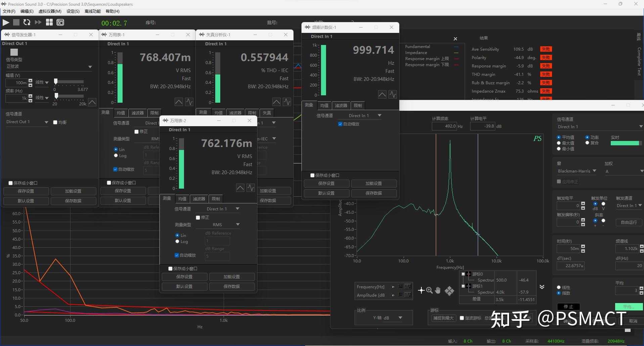The height and width of the screenshot is (346, 644).
Task: Click the waveform icon in 万用表-1
Action: tap(189, 102)
